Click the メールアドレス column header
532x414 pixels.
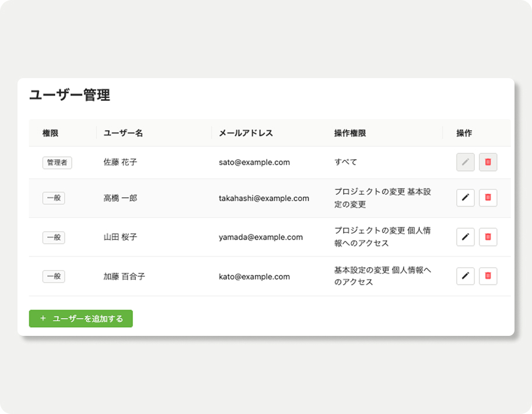tap(246, 133)
